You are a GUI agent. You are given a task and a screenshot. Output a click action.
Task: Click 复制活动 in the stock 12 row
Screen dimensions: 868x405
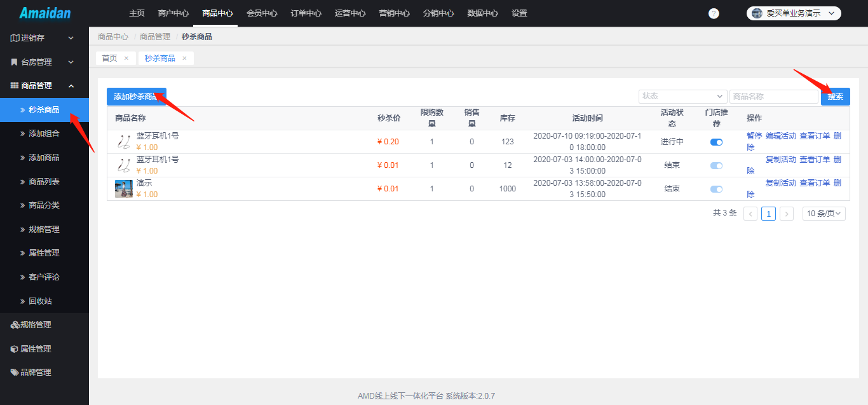(781, 160)
